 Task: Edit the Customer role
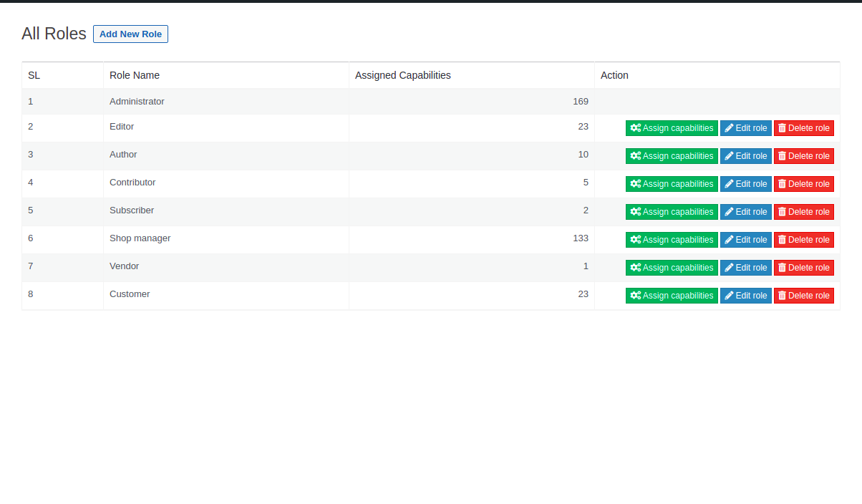pos(746,296)
